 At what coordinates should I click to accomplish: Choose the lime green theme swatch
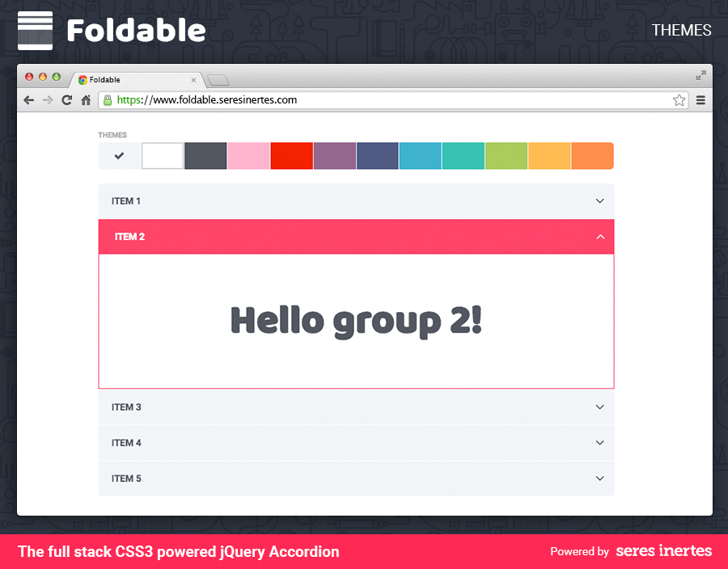click(506, 156)
